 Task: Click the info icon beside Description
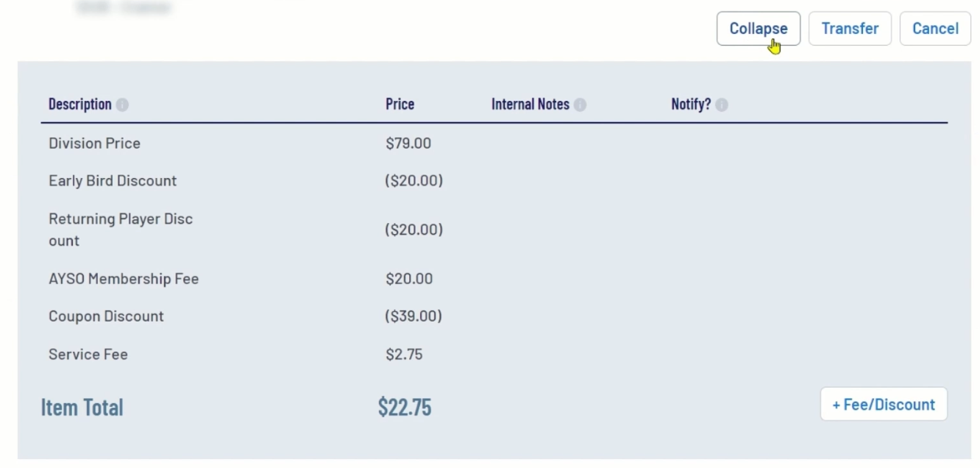[122, 105]
